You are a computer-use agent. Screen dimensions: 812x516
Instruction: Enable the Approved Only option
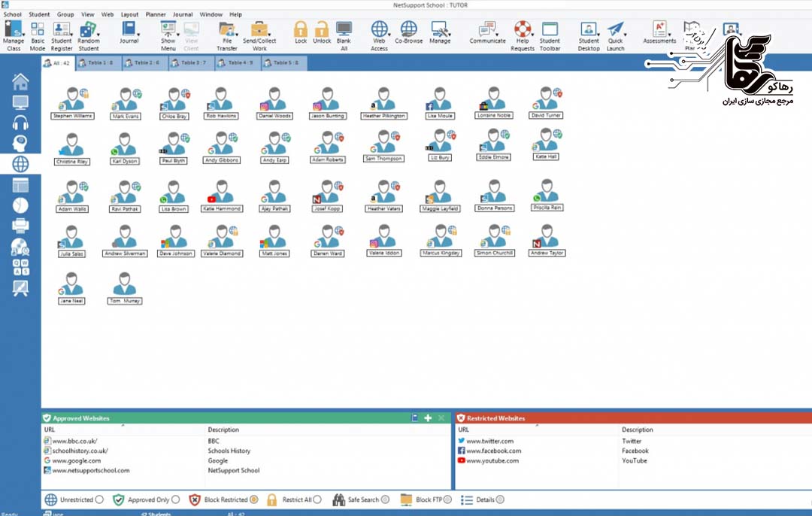(175, 499)
